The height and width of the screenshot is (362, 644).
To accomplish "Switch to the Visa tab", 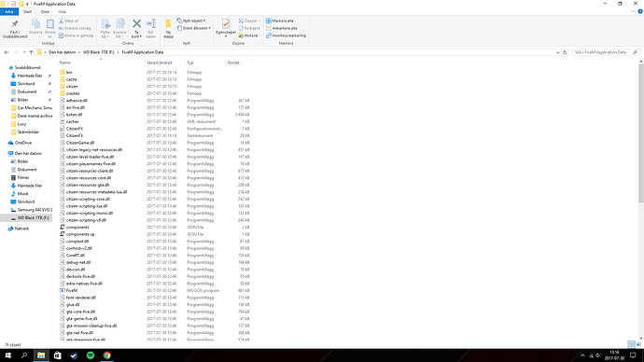I will [x=62, y=12].
